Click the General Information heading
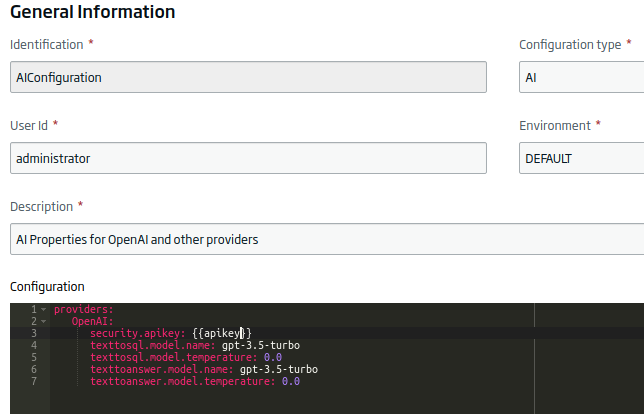The image size is (644, 414). coord(92,11)
